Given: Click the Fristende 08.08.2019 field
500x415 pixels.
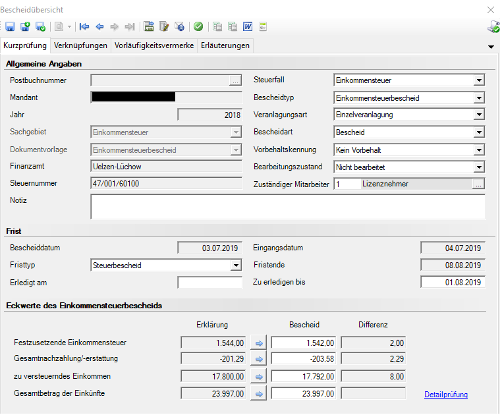Looking at the screenshot, I should pos(453,265).
